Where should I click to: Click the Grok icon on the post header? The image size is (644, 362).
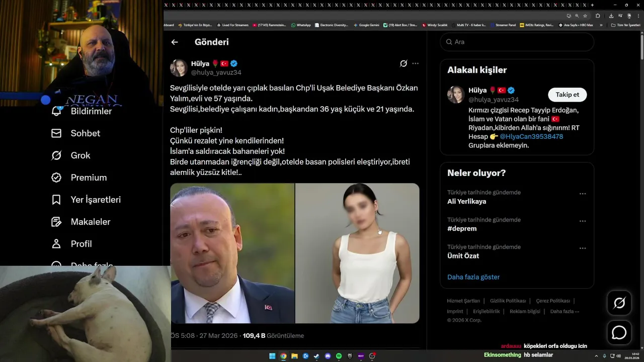[x=404, y=63]
